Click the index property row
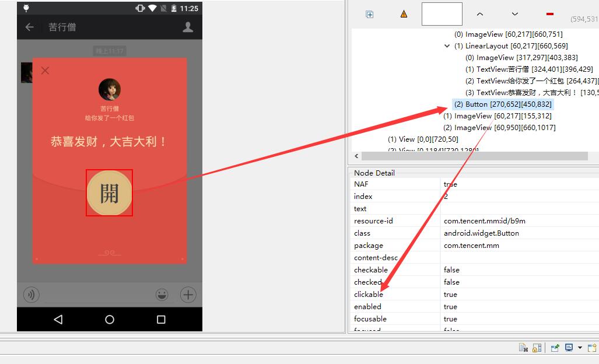The height and width of the screenshot is (364, 599). (474, 197)
